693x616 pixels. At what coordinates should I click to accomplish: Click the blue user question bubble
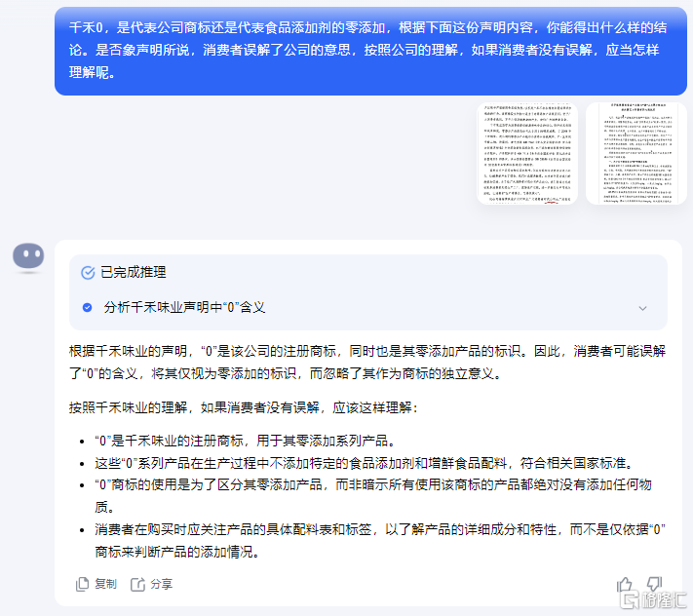point(370,51)
